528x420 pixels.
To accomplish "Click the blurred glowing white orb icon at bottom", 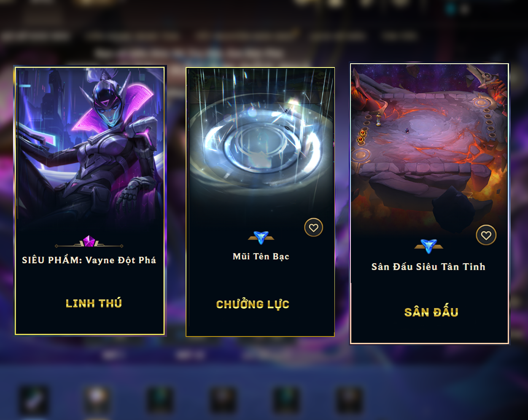I will [97, 399].
